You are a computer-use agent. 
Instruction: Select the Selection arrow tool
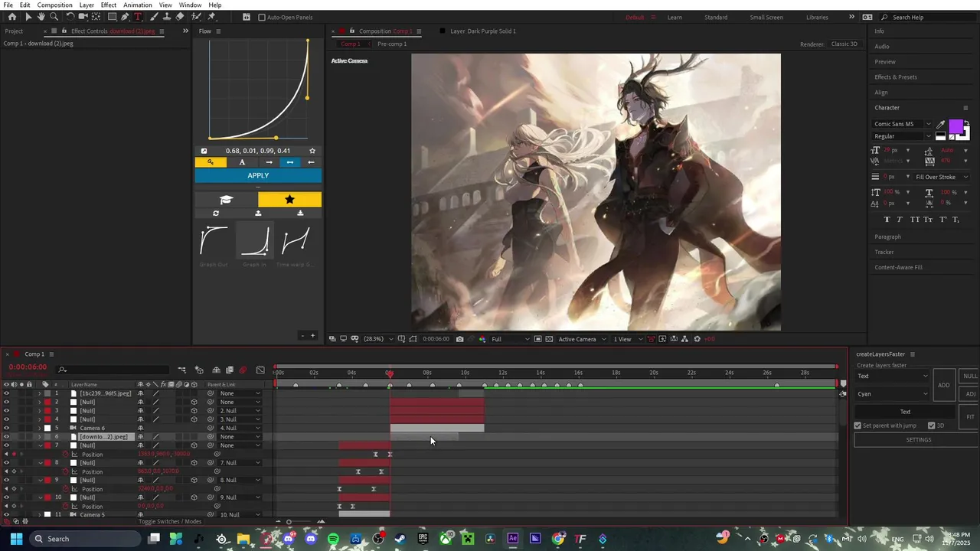tap(28, 17)
